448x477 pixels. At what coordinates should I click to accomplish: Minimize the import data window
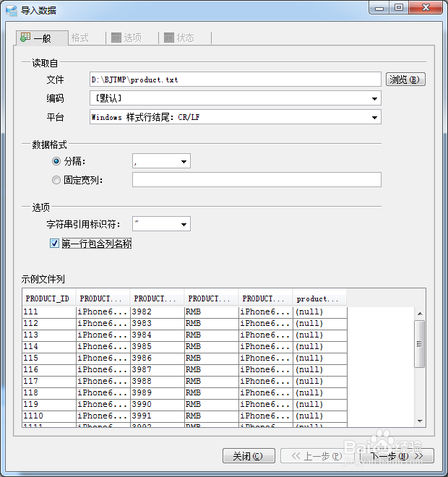click(x=379, y=7)
